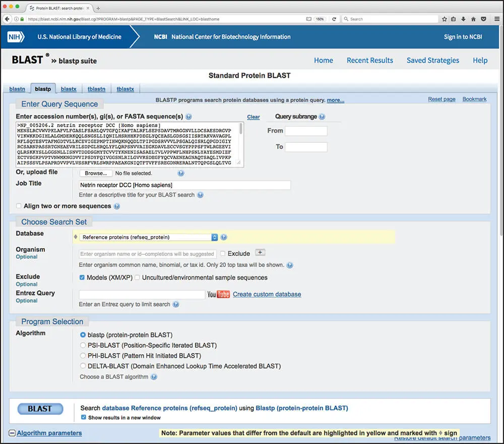The width and height of the screenshot is (504, 444).
Task: Tick the organism Exclude checkbox
Action: click(x=223, y=253)
